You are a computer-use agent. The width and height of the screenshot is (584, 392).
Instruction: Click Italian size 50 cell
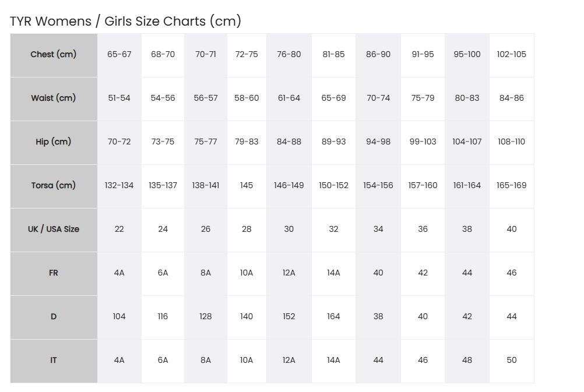[x=511, y=361]
